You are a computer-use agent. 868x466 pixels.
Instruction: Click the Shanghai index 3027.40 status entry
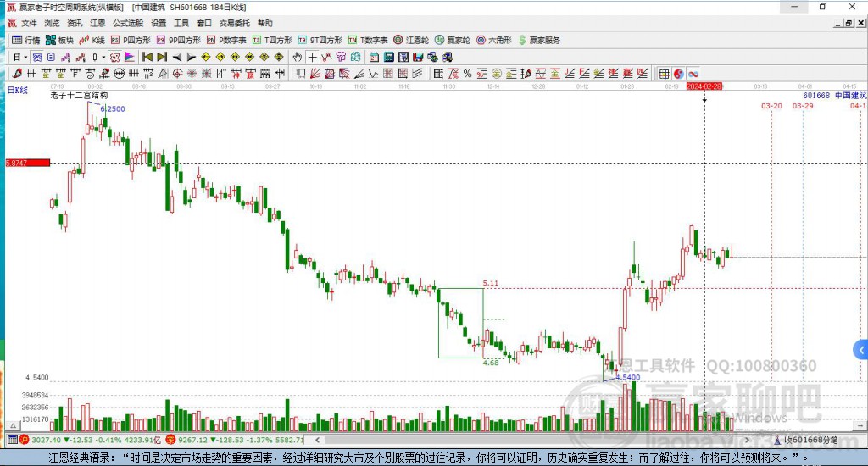(x=90, y=440)
